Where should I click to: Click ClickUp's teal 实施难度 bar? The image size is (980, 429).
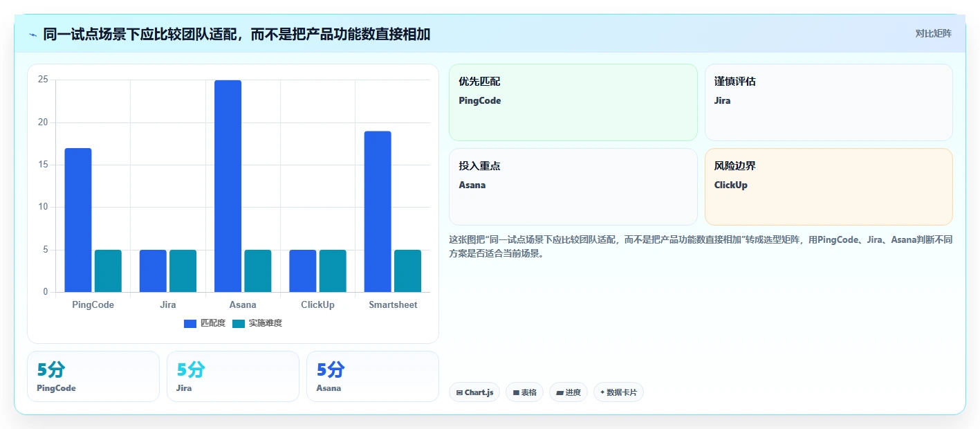[333, 271]
